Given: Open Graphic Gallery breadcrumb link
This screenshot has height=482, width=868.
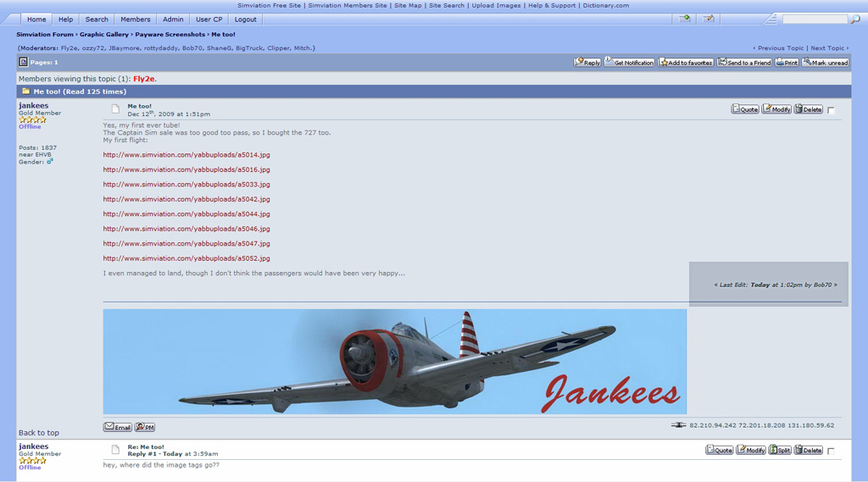Looking at the screenshot, I should (104, 35).
